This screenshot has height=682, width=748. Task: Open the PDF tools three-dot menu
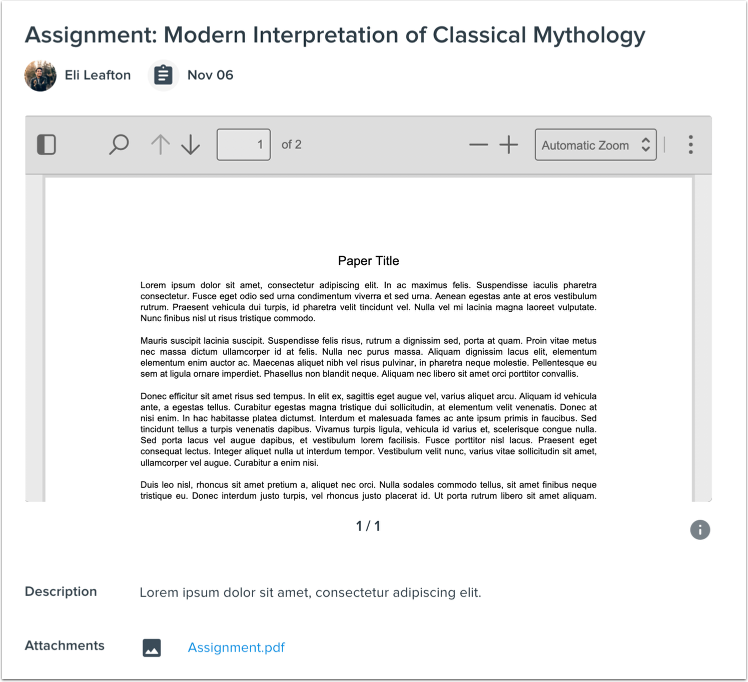point(690,145)
